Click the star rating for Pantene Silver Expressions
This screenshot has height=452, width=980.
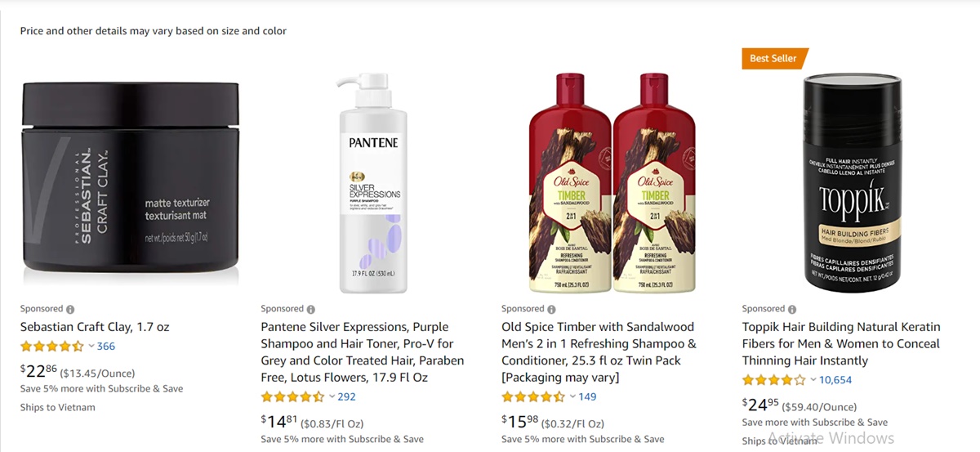click(292, 397)
